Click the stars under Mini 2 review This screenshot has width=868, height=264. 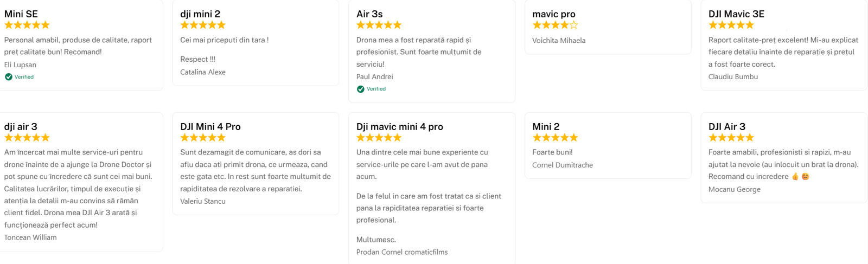coord(555,138)
